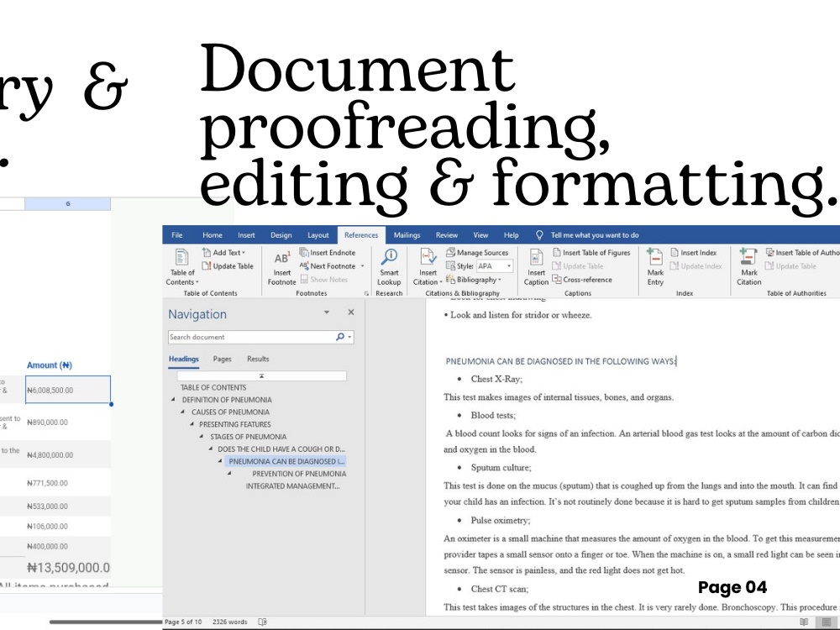
Task: Select PNEUMONIA CAN BE DIAGNOSED heading in pane
Action: pos(286,461)
